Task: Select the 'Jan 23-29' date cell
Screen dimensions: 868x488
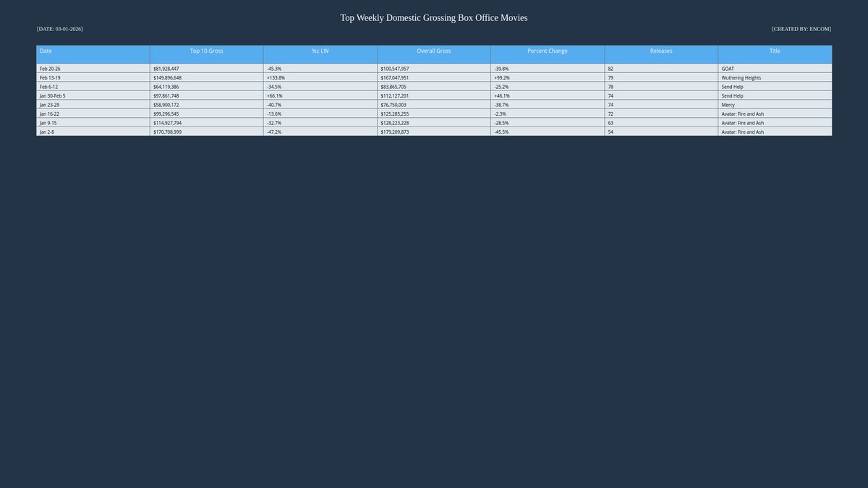Action: click(x=93, y=105)
